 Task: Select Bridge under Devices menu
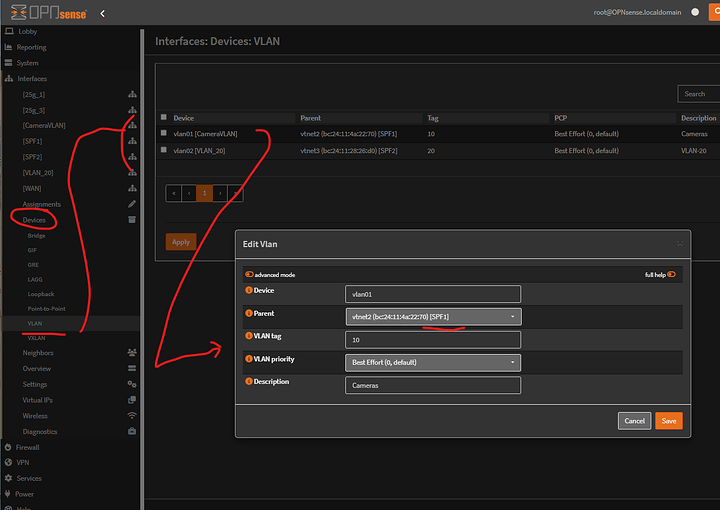pos(36,235)
